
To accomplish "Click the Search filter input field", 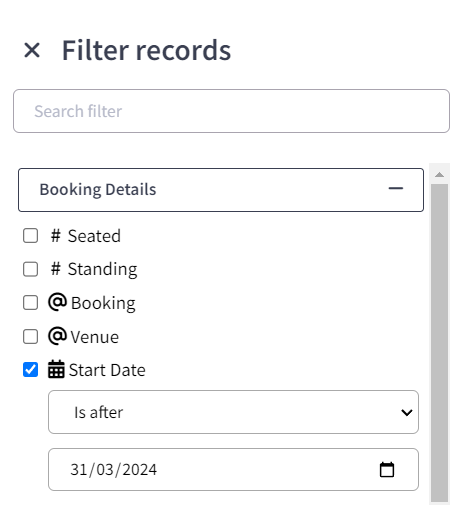I will (x=231, y=111).
